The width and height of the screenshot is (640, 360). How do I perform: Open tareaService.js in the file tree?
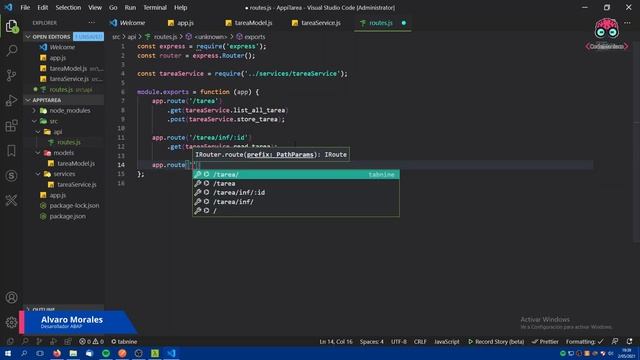[x=76, y=184]
